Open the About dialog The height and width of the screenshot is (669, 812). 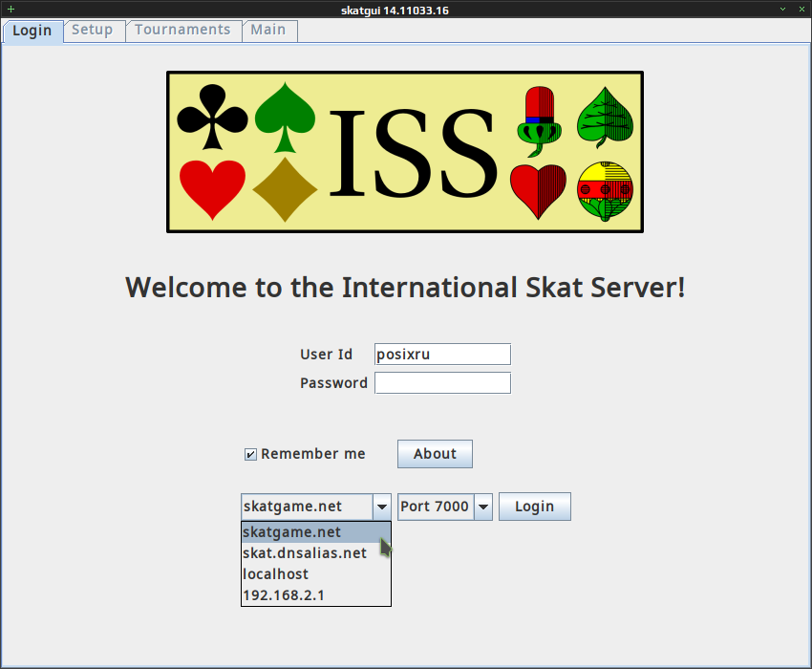click(435, 454)
